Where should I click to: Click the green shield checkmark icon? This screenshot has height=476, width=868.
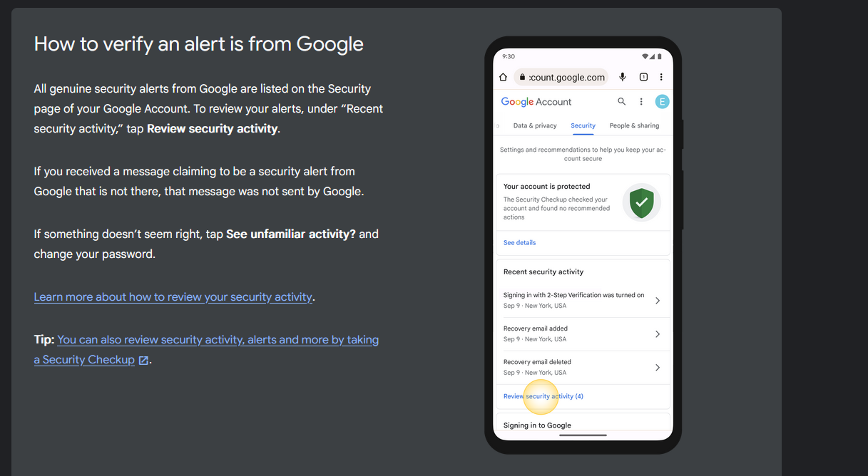point(642,202)
